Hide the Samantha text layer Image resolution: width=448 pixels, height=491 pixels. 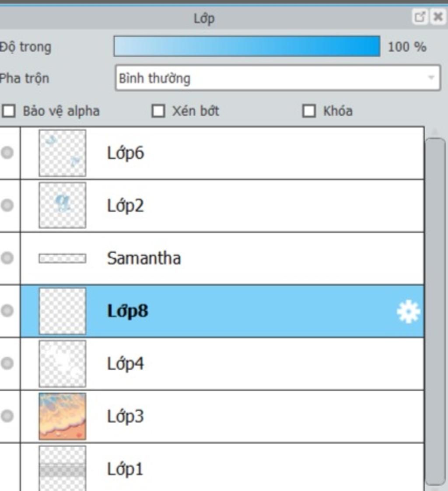[x=7, y=258]
